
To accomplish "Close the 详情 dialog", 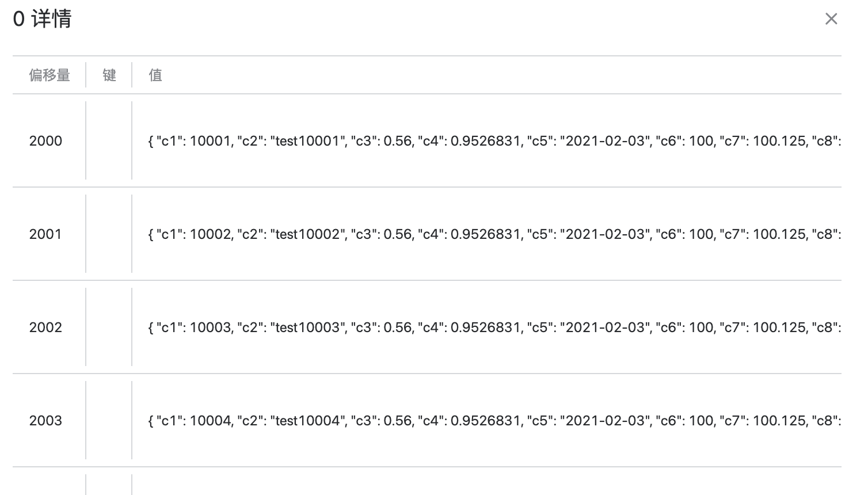I will click(x=831, y=18).
